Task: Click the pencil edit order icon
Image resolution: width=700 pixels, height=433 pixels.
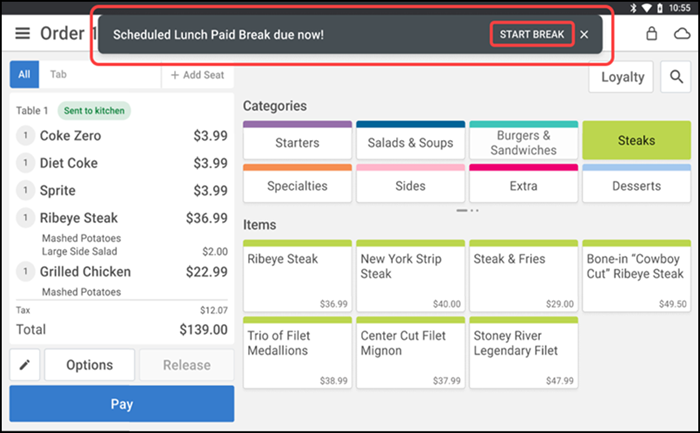Action: click(25, 365)
